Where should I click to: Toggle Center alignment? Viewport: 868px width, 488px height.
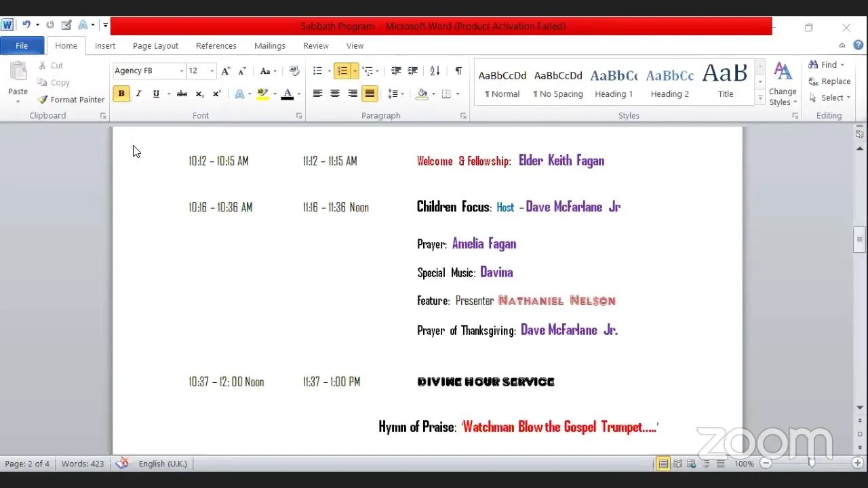pyautogui.click(x=335, y=94)
